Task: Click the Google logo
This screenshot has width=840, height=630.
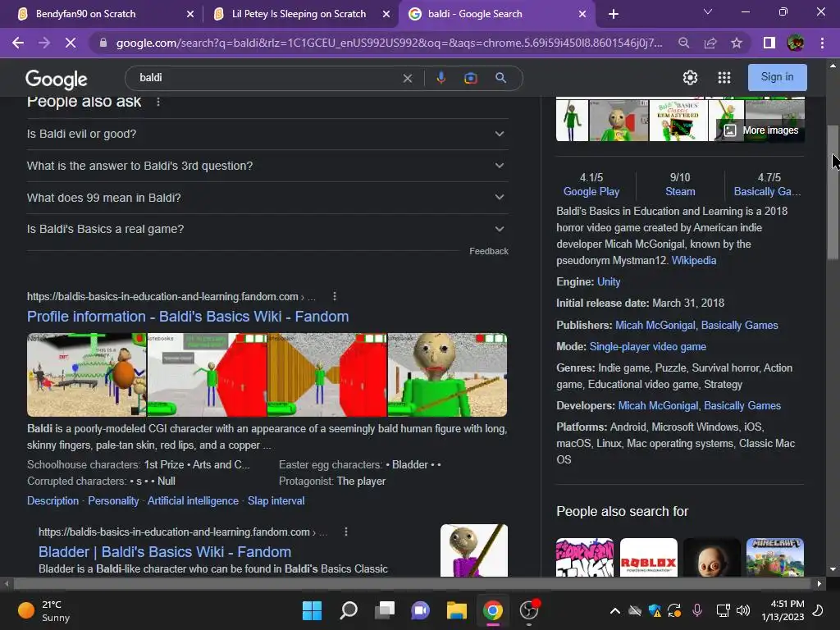Action: coord(57,80)
